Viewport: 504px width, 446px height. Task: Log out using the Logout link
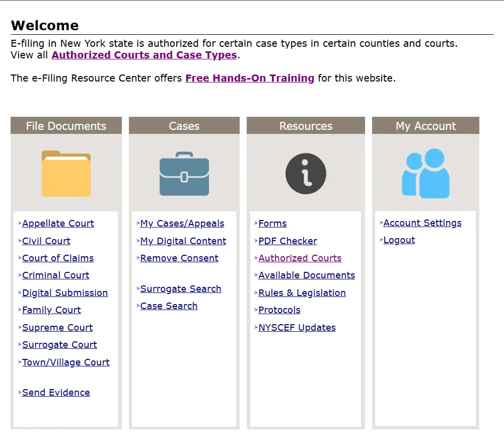coord(399,240)
